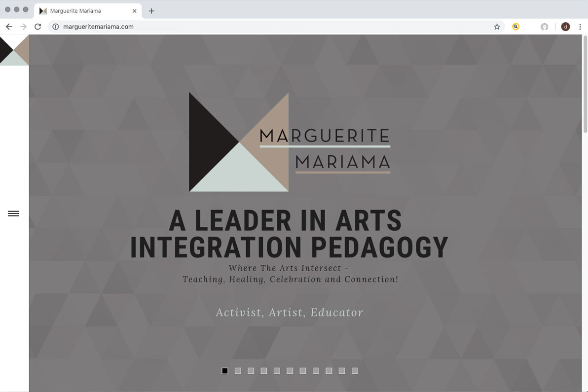Click the gray avatar extension icon
Screen dimensions: 588x392
click(x=544, y=27)
